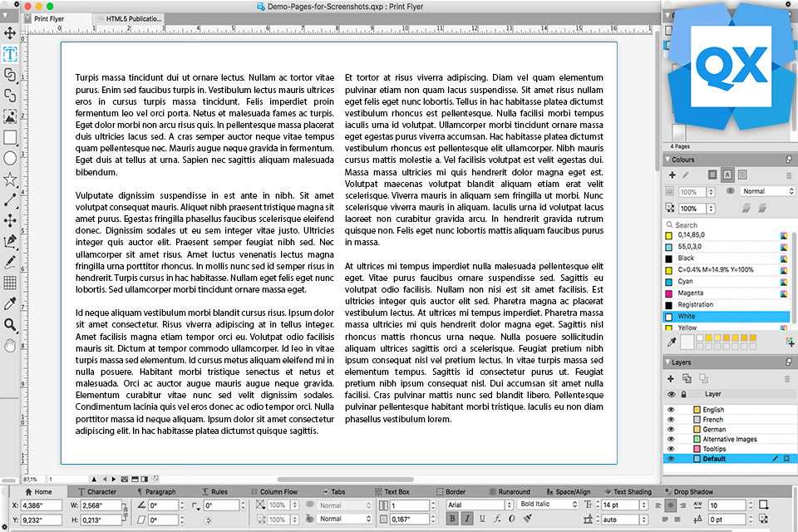This screenshot has width=798, height=532.
Task: Select the Picture Content tool
Action: pos(10,116)
